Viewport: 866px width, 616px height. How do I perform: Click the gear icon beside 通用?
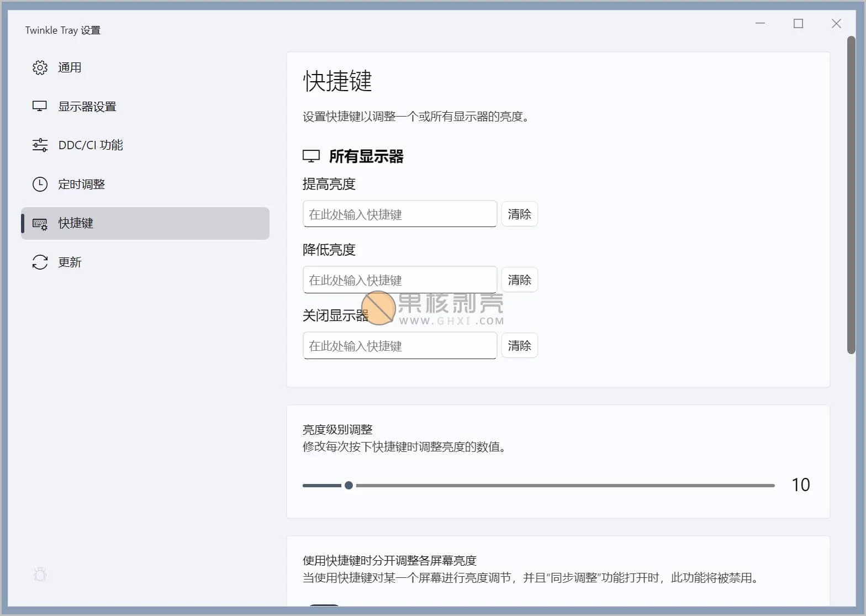(x=40, y=67)
